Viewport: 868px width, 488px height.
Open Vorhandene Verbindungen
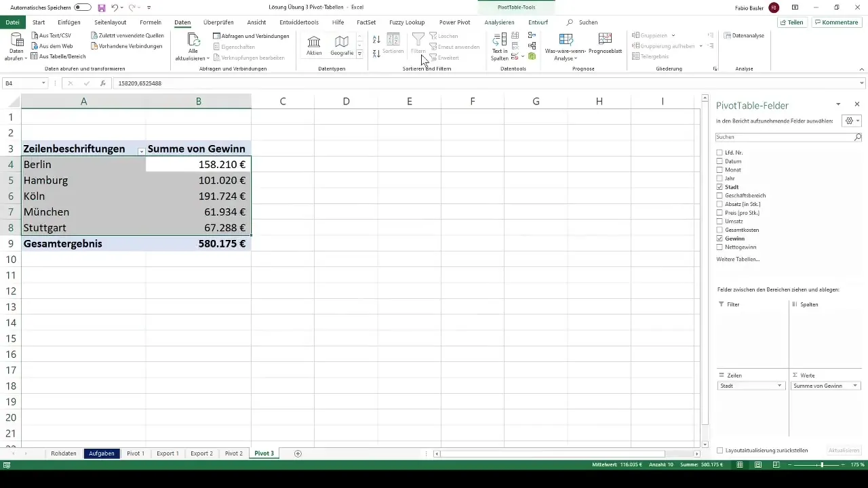click(126, 46)
